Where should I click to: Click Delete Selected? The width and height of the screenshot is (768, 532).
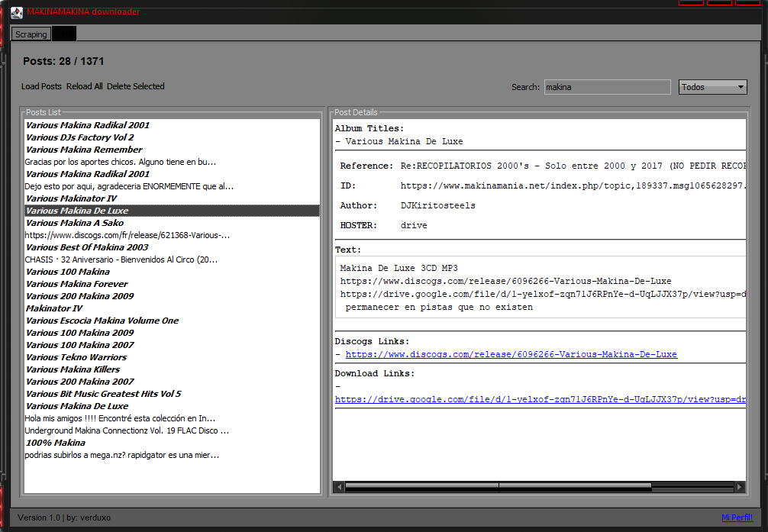(135, 86)
